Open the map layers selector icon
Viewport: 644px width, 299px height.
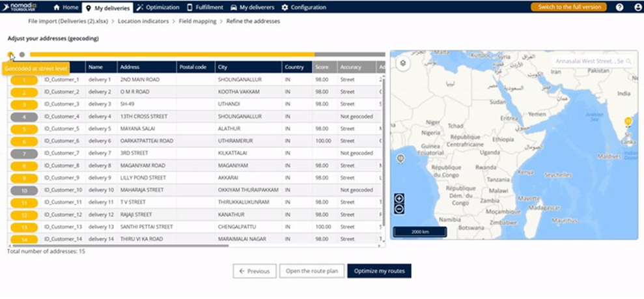[x=402, y=63]
